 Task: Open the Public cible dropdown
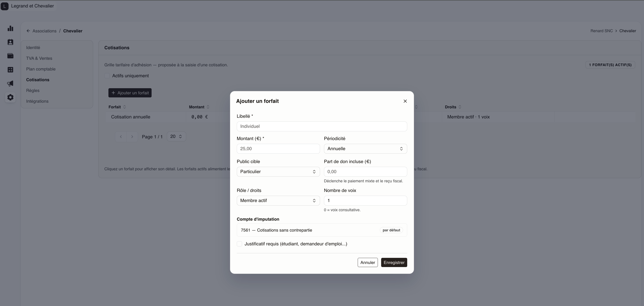(278, 172)
